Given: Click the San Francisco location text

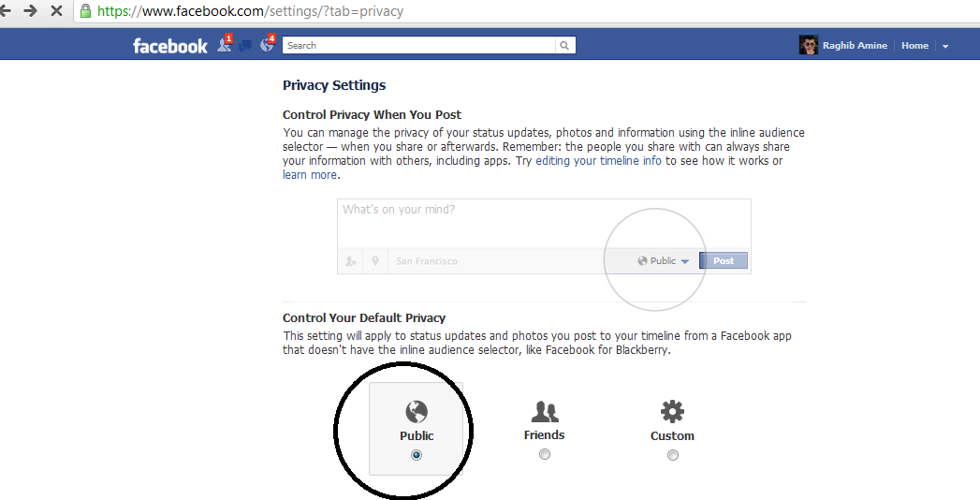Looking at the screenshot, I should pos(427,261).
